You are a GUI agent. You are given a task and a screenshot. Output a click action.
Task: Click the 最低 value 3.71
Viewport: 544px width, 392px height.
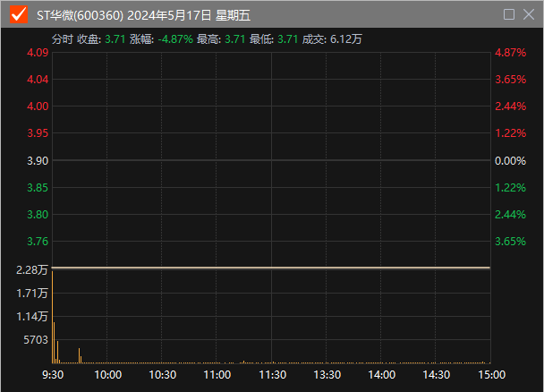pos(287,39)
